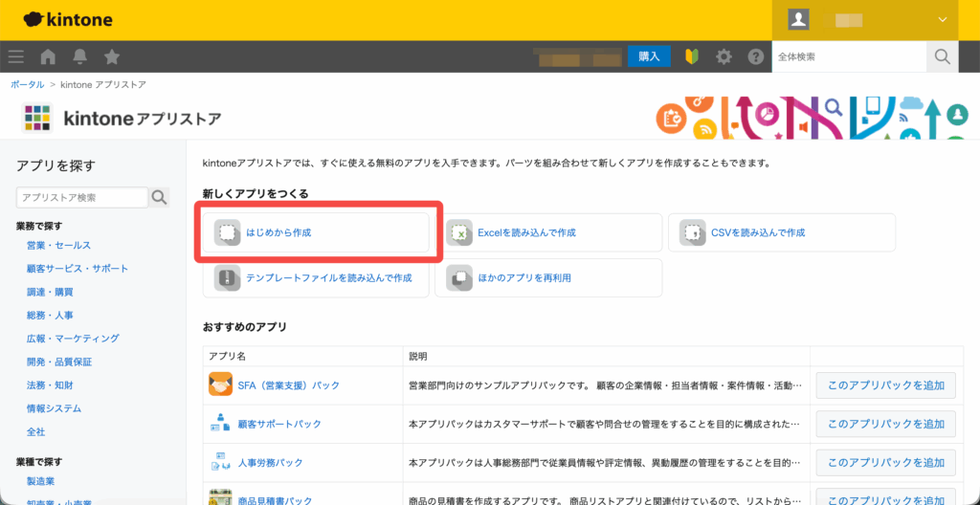Open 総務・人事 category in sidebar
Viewport: 980px width, 505px height.
tap(50, 315)
